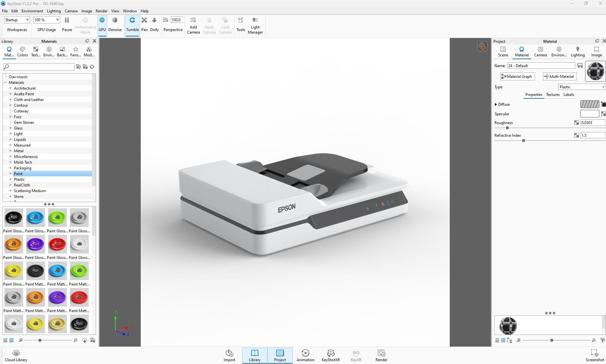Expand the Architectural materials folder
This screenshot has width=606, height=364.
click(10, 88)
